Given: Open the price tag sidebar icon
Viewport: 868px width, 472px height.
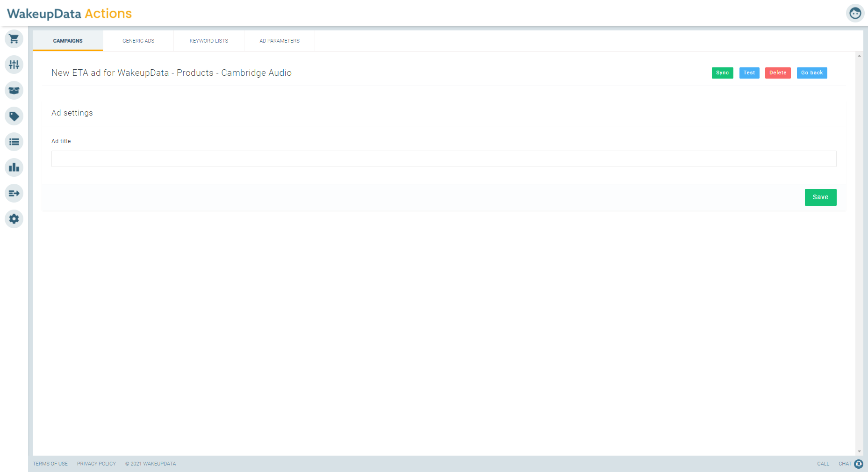Looking at the screenshot, I should click(14, 116).
